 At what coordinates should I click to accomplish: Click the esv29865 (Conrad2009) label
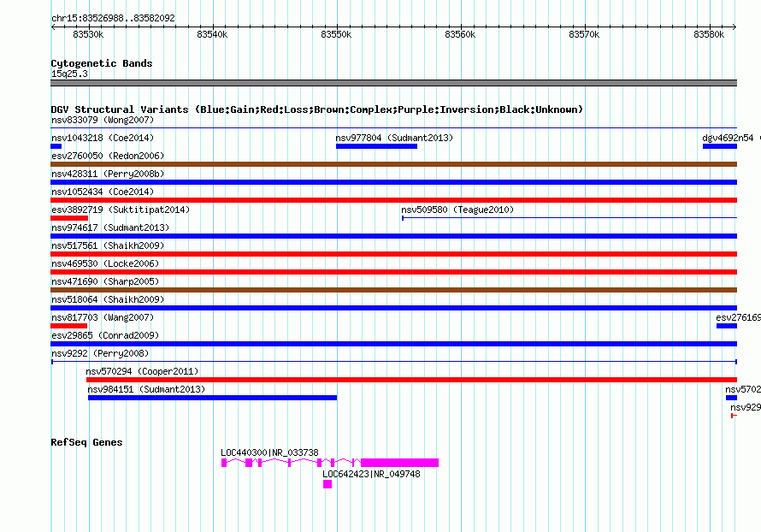(105, 335)
